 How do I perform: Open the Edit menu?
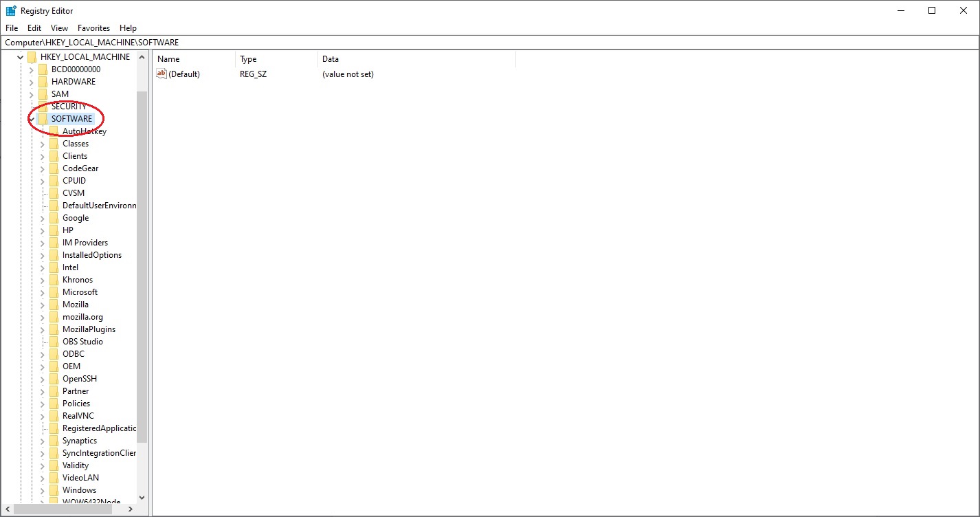coord(34,28)
